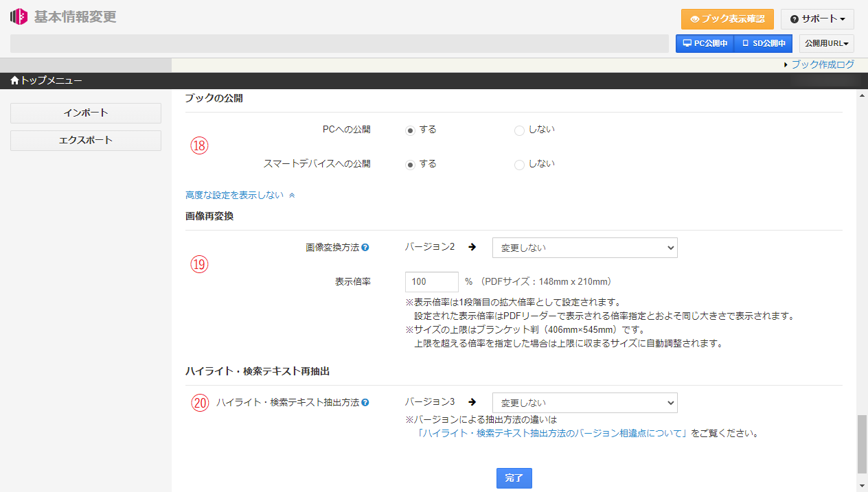Open the トップメニュー item

coord(41,80)
